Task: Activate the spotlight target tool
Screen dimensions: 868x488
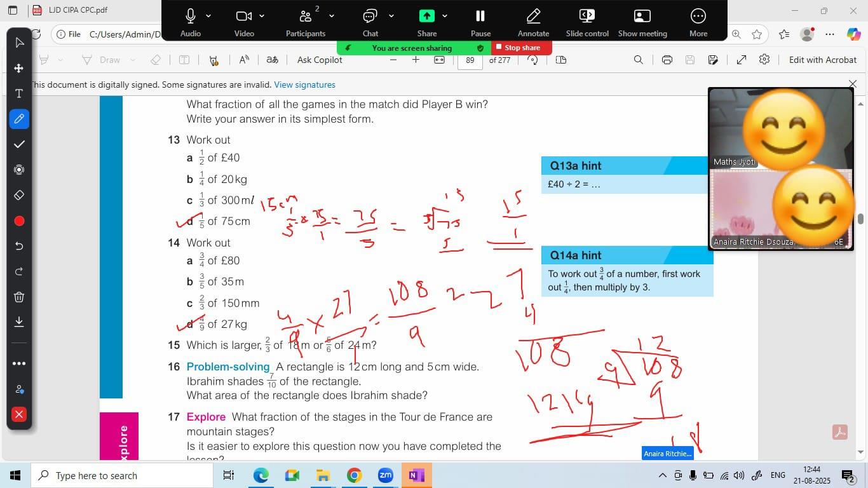Action: [19, 170]
